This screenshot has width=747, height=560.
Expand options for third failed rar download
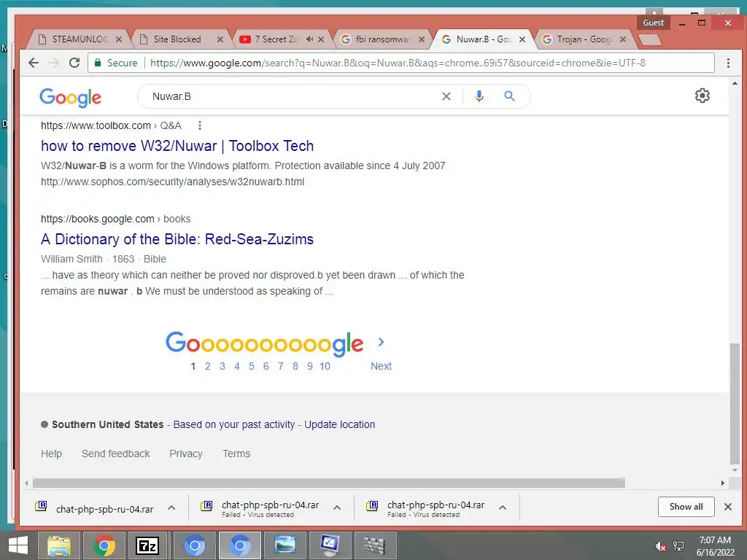(x=503, y=507)
